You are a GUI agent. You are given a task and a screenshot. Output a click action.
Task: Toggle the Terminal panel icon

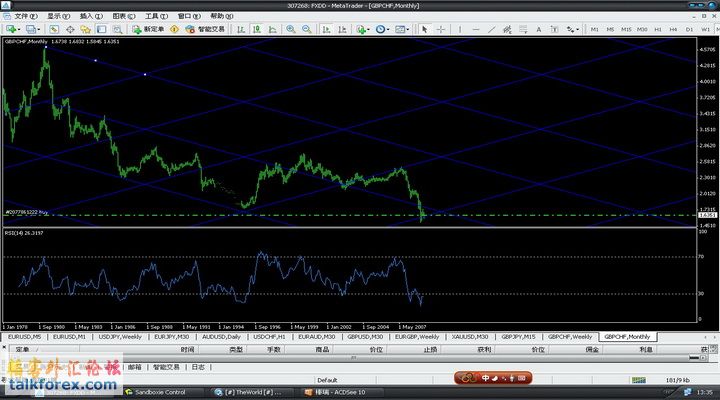pyautogui.click(x=101, y=29)
